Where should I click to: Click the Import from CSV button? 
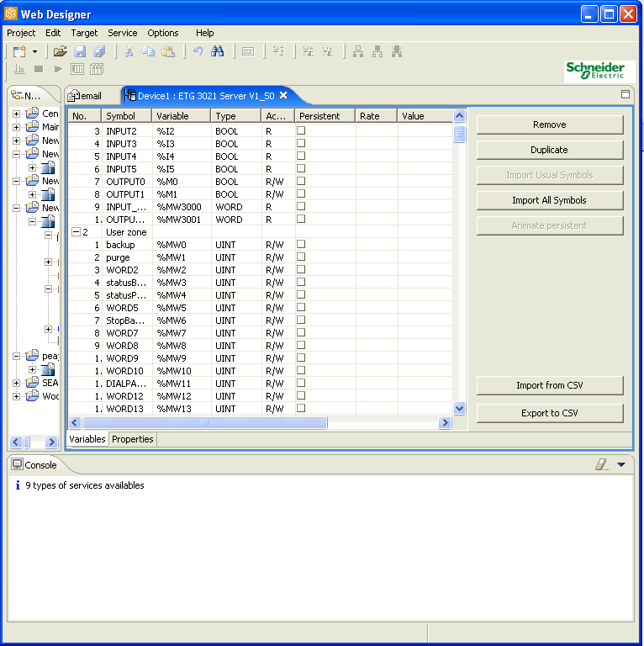click(550, 385)
